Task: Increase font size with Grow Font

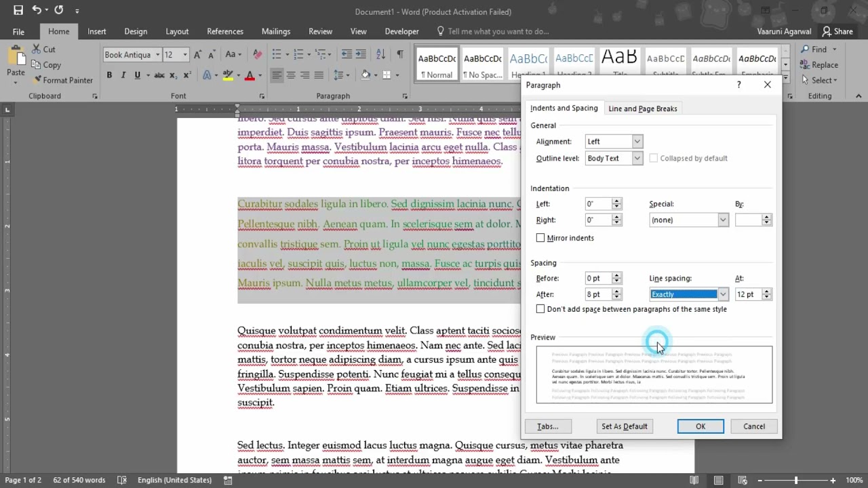Action: (197, 55)
